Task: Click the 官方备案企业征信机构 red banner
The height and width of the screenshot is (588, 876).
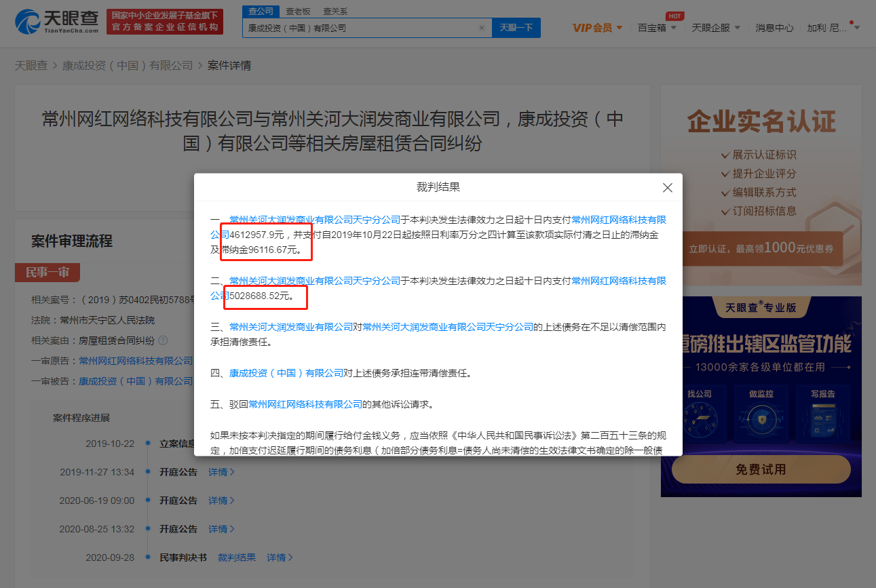Action: tap(165, 22)
